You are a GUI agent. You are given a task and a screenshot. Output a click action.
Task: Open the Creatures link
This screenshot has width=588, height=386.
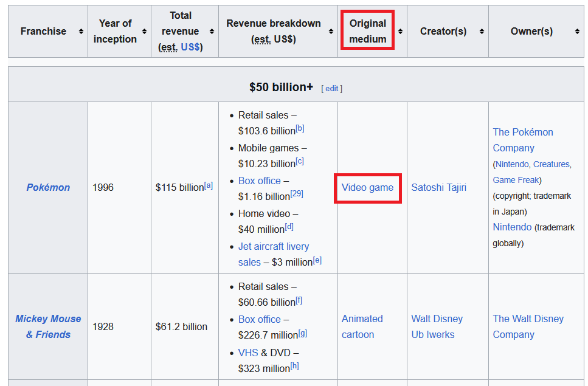click(x=552, y=164)
